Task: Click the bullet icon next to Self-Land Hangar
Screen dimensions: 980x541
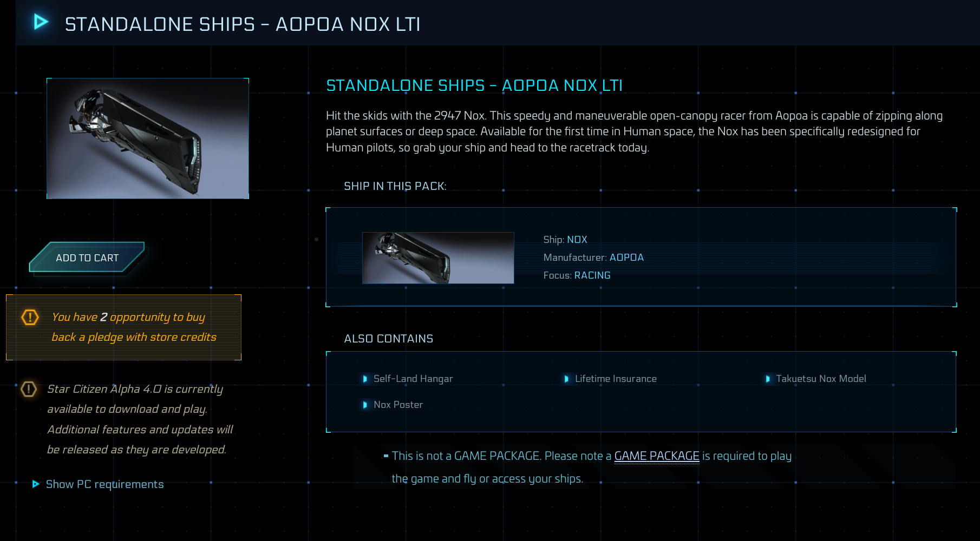Action: pos(365,379)
